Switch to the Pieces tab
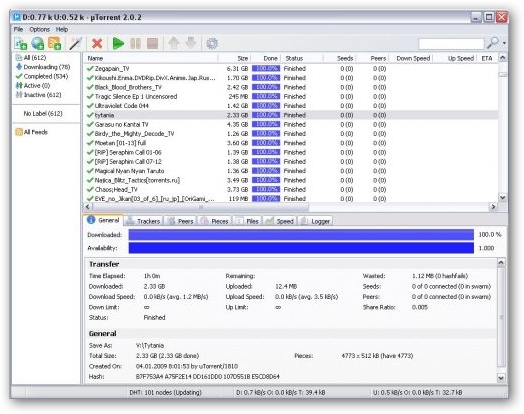 pyautogui.click(x=215, y=221)
